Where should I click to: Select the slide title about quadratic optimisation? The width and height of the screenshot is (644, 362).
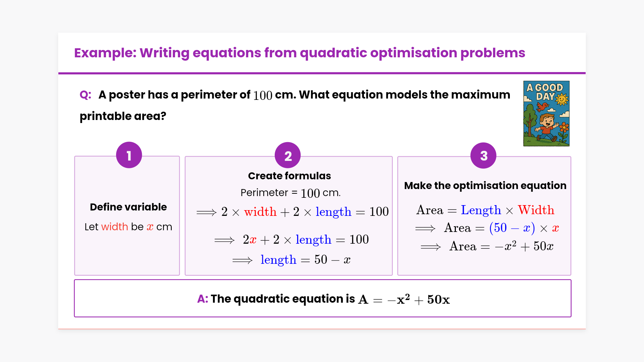(x=300, y=53)
